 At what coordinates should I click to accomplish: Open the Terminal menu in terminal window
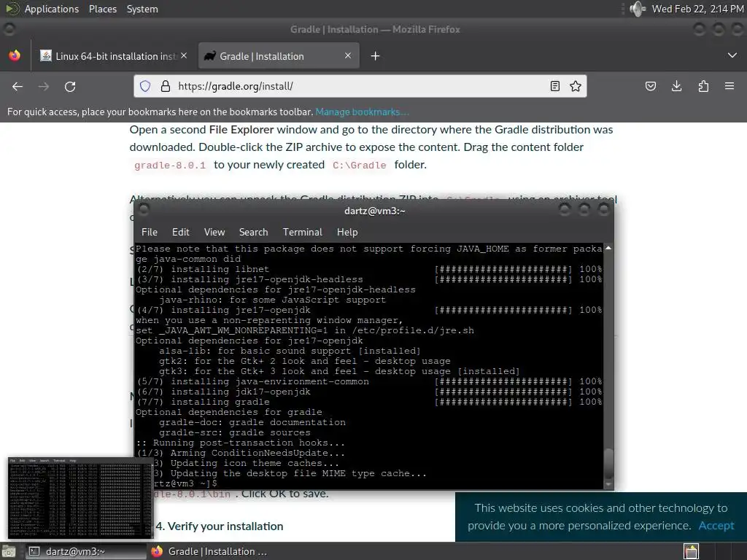(303, 232)
